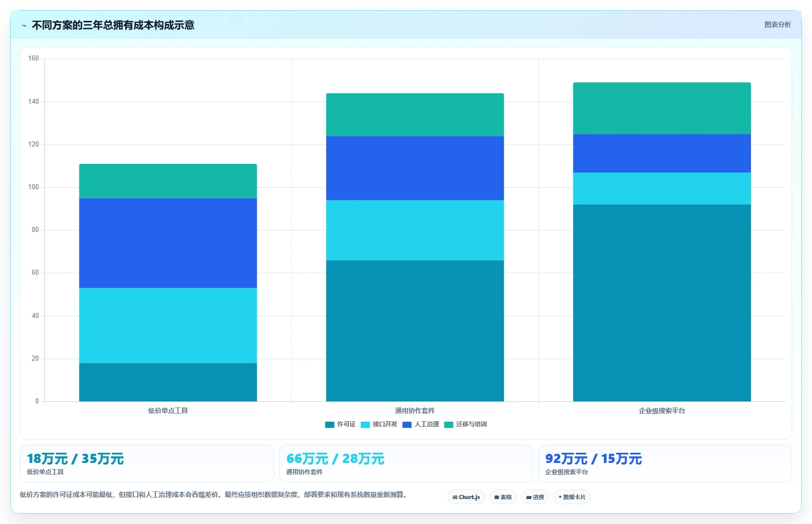Viewport: 812px width, 524px height.
Task: Toggle the 人工治理 legend label
Action: 427,424
